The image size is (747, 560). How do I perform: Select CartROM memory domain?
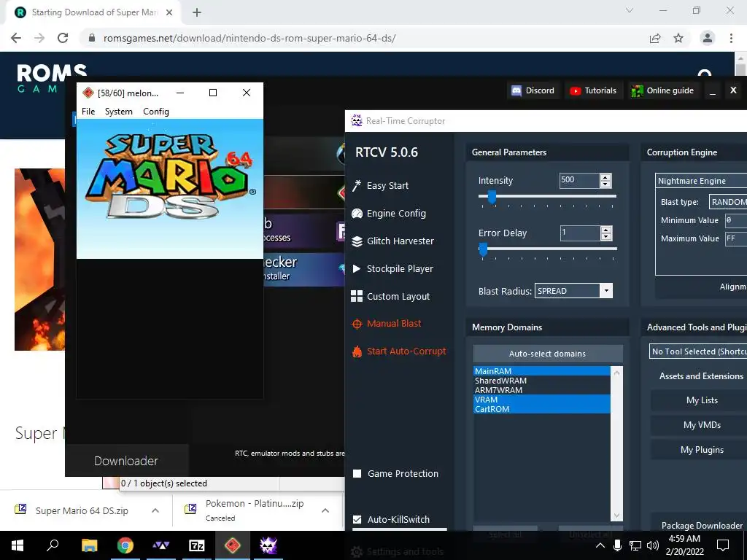(x=542, y=409)
